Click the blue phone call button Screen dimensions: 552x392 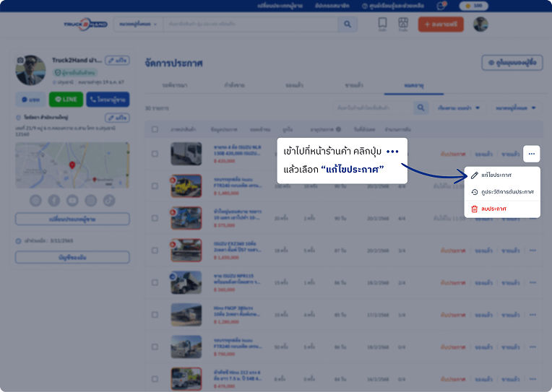[x=108, y=99]
